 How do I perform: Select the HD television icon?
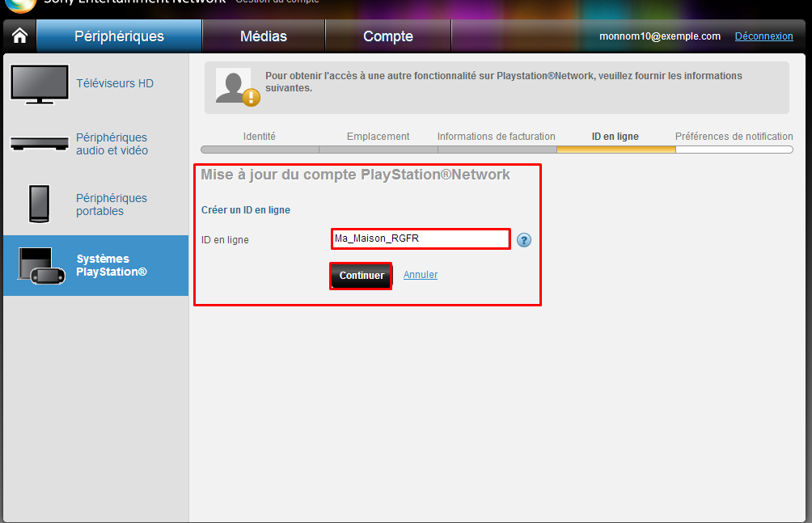pyautogui.click(x=40, y=84)
